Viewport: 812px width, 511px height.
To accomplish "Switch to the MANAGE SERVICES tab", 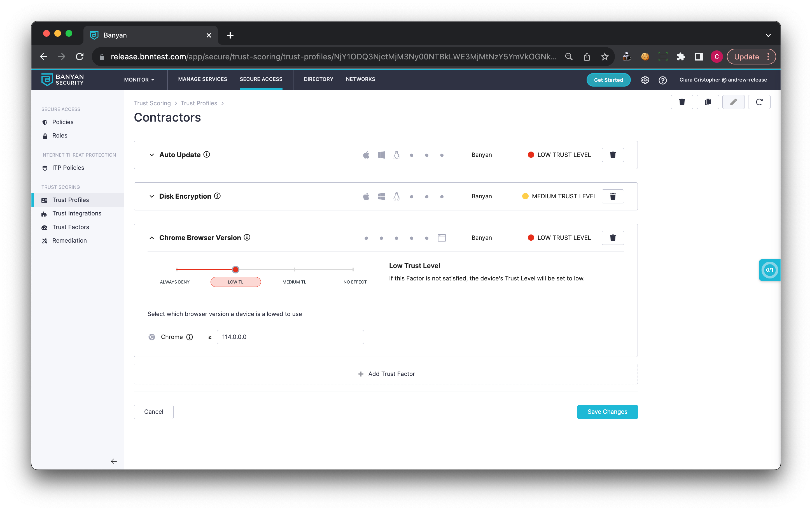I will click(202, 79).
